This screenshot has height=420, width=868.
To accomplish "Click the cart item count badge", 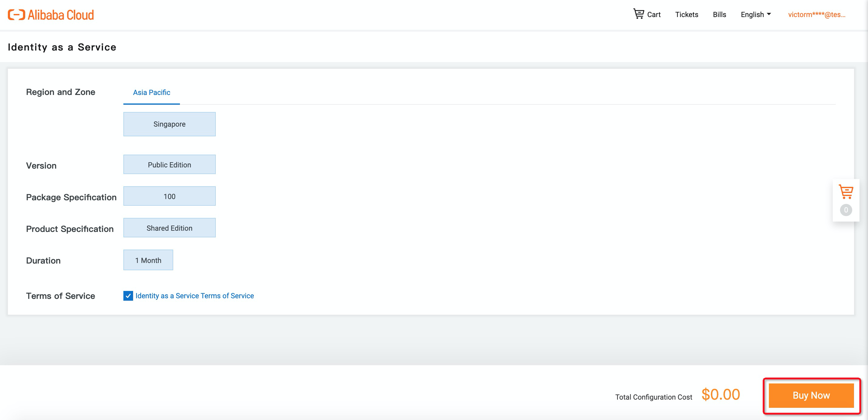I will (x=846, y=210).
